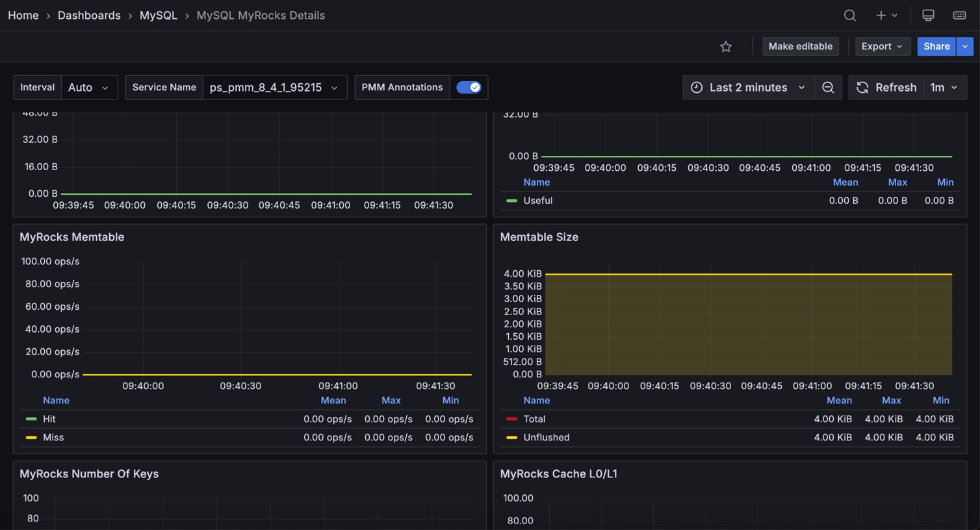Expand the Interval Auto dropdown
Image resolution: width=980 pixels, height=530 pixels.
[x=89, y=88]
